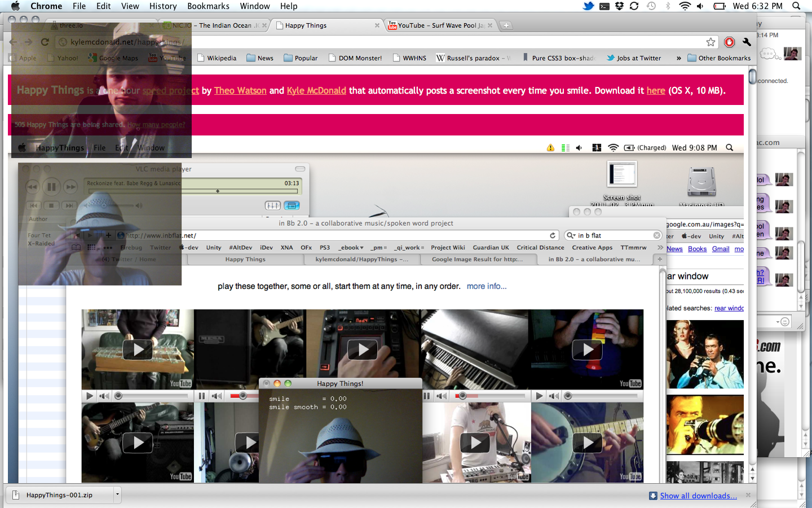The width and height of the screenshot is (812, 508).
Task: Reload the page with the refresh icon
Action: pyautogui.click(x=45, y=42)
